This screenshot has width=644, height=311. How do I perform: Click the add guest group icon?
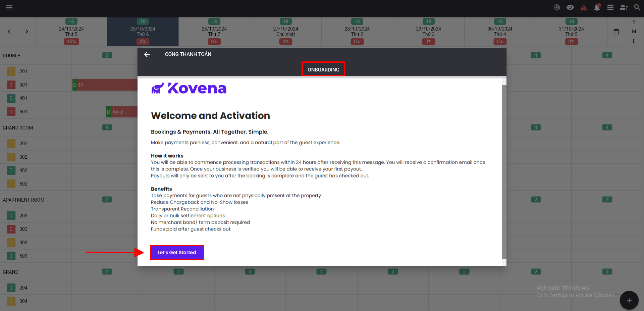624,7
